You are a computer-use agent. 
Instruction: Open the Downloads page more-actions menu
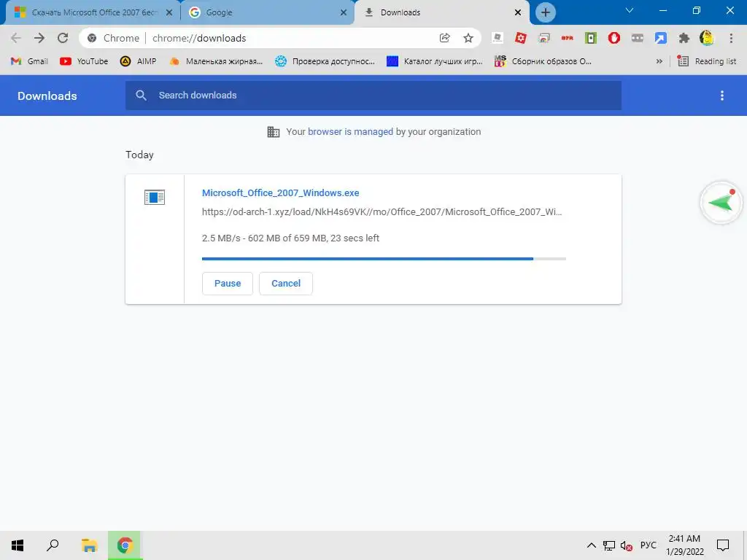[721, 96]
